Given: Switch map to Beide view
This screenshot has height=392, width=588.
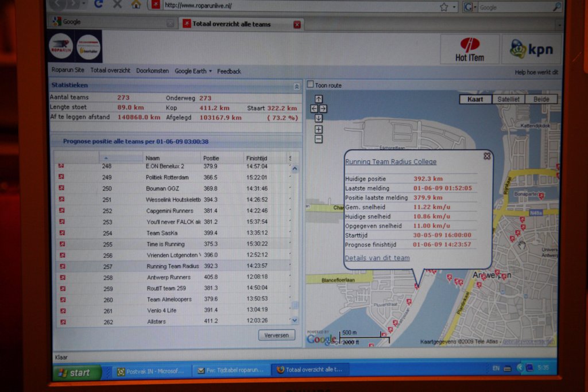Looking at the screenshot, I should pos(541,99).
